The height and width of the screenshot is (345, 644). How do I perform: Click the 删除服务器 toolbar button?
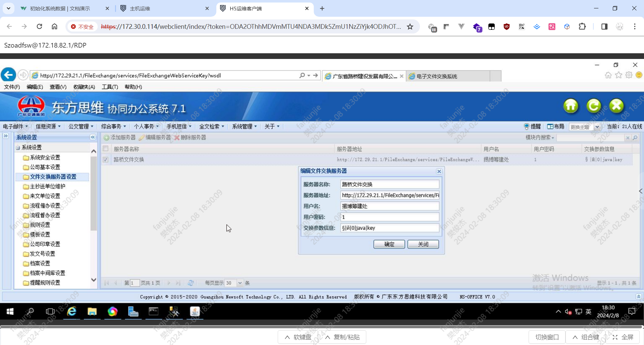190,138
